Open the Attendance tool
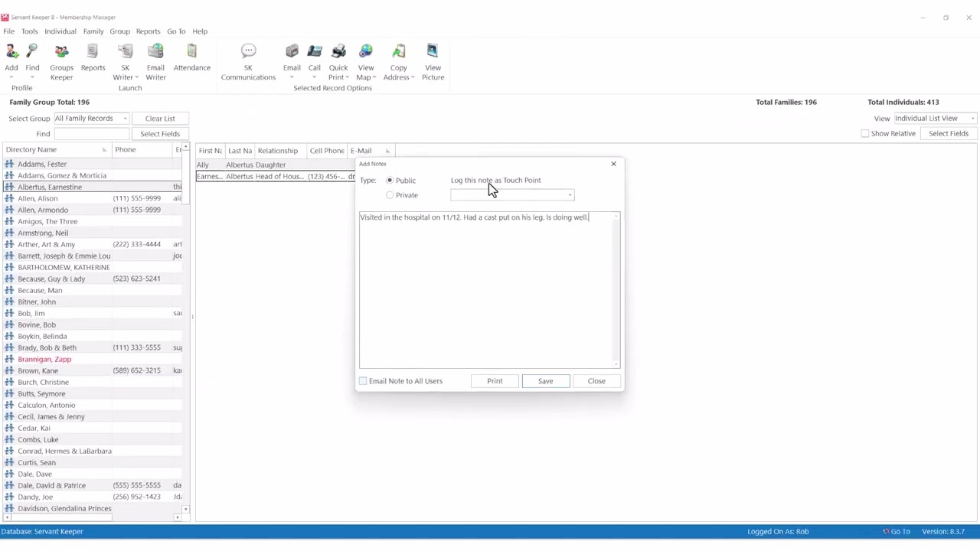The image size is (980, 551). click(191, 57)
